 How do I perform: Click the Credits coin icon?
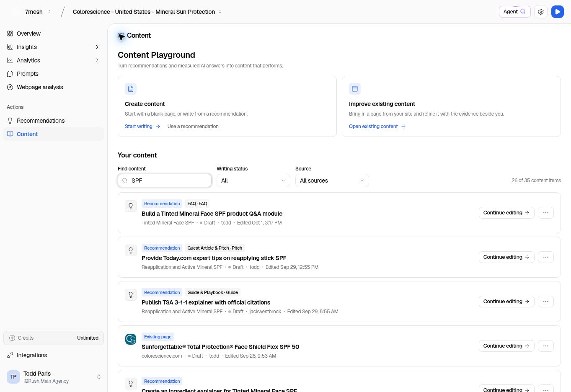pyautogui.click(x=12, y=338)
